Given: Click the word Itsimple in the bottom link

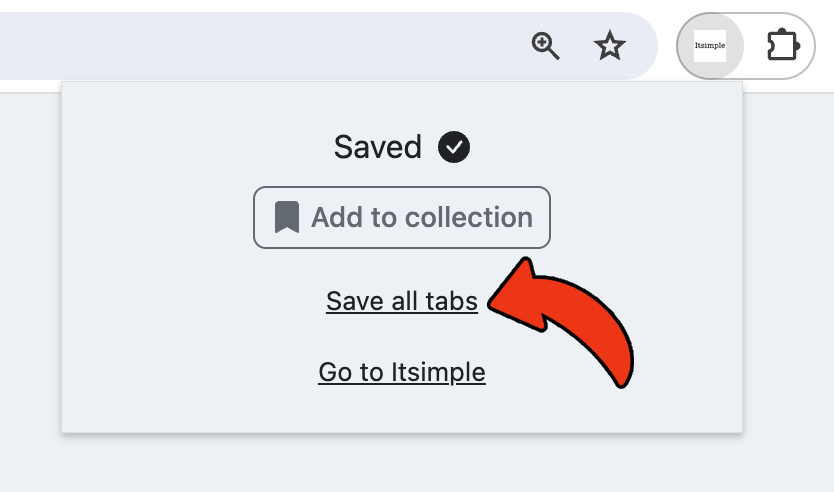Looking at the screenshot, I should [438, 372].
